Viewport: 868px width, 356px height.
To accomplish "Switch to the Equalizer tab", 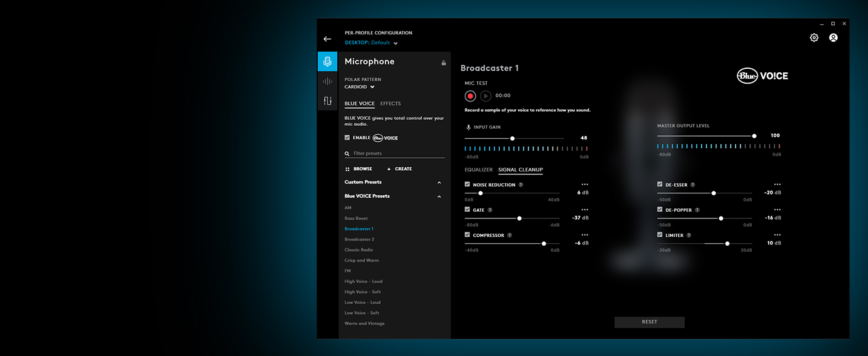I will coord(478,170).
